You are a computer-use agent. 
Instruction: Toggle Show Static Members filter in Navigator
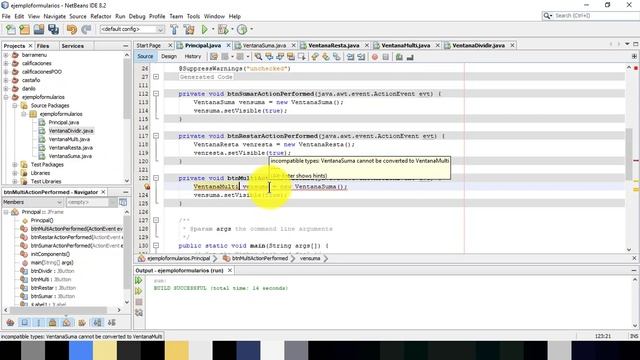click(x=39, y=323)
